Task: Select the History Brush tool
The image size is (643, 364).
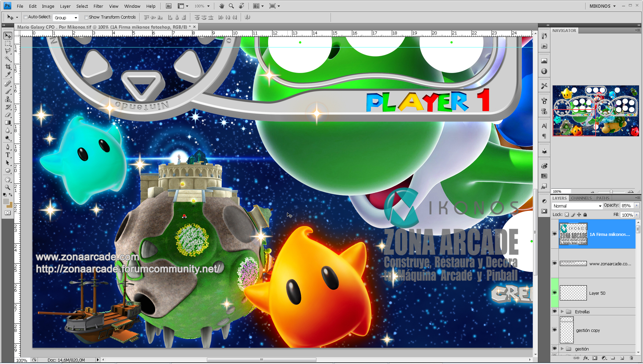Action: pos(8,107)
